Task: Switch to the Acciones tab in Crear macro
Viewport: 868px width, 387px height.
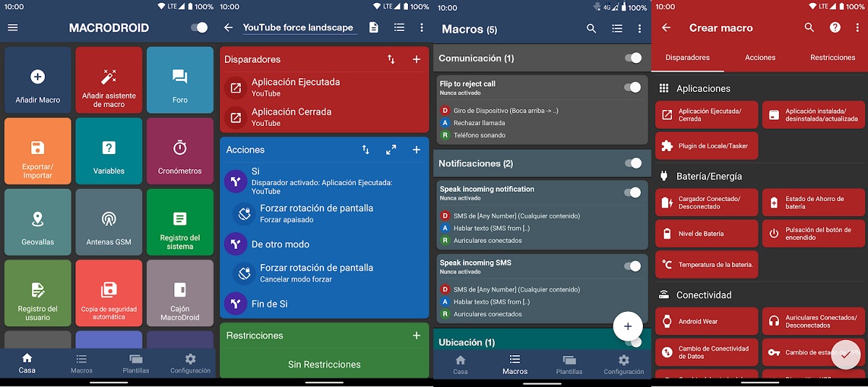Action: click(759, 57)
